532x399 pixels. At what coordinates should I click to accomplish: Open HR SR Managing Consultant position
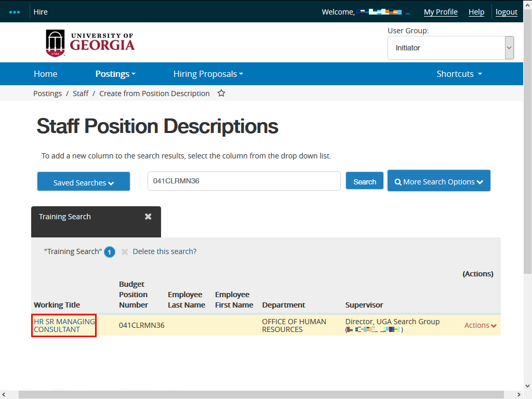tap(64, 325)
